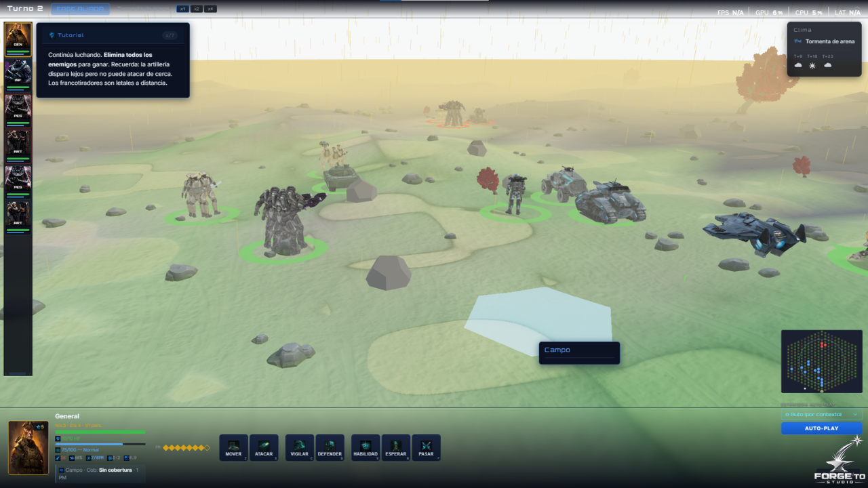Select the ART portrait at the sidebar bottom
This screenshot has width=868, height=488.
(18, 218)
